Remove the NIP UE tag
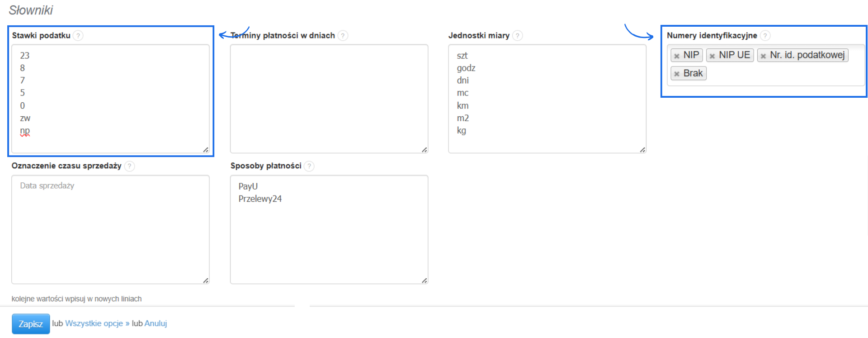 (x=712, y=56)
